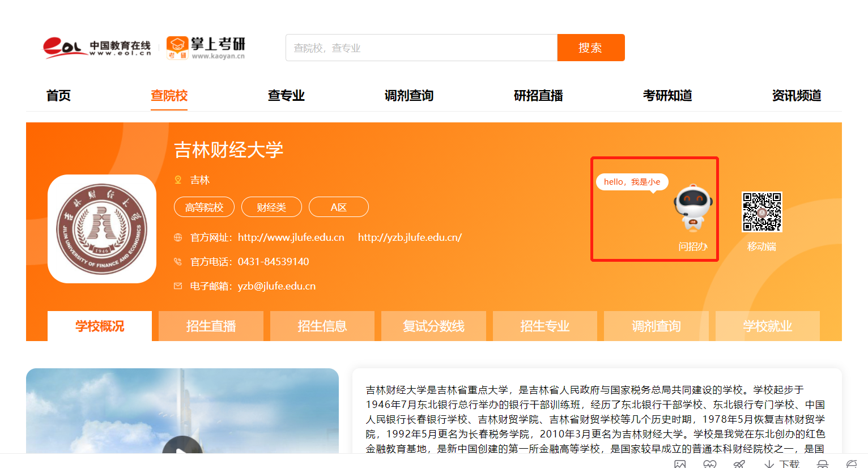Click the phone number 0431-84539140
The width and height of the screenshot is (868, 468).
tap(274, 262)
